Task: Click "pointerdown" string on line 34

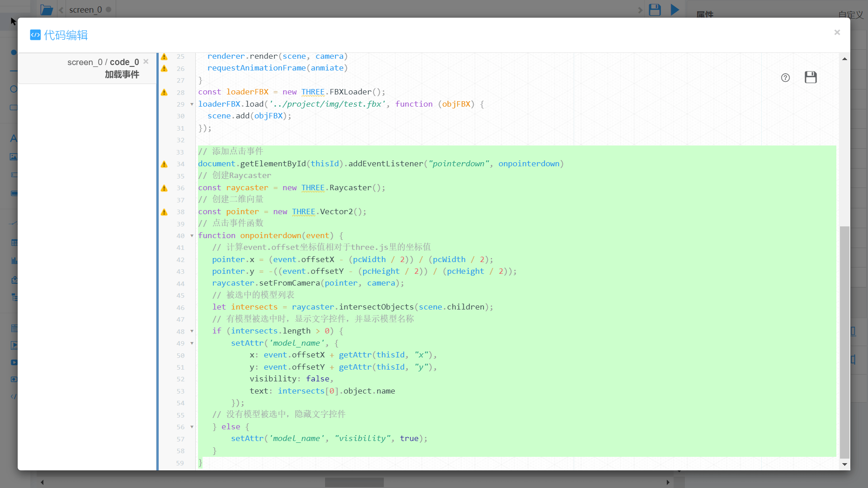Action: [x=458, y=164]
